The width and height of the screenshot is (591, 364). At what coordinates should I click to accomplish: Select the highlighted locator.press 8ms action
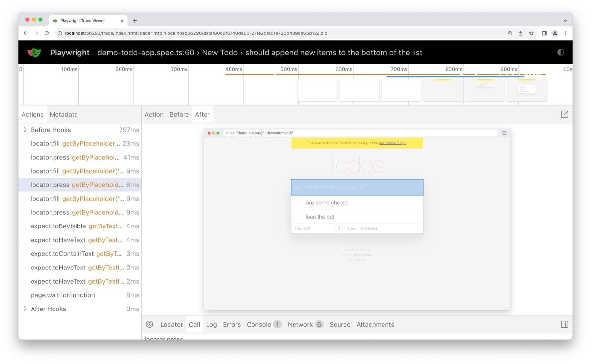point(80,185)
